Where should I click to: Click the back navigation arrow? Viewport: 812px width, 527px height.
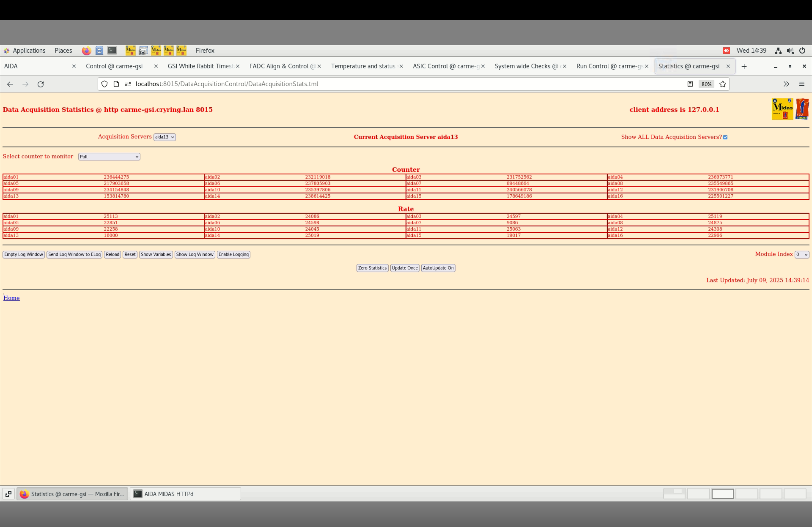(10, 84)
